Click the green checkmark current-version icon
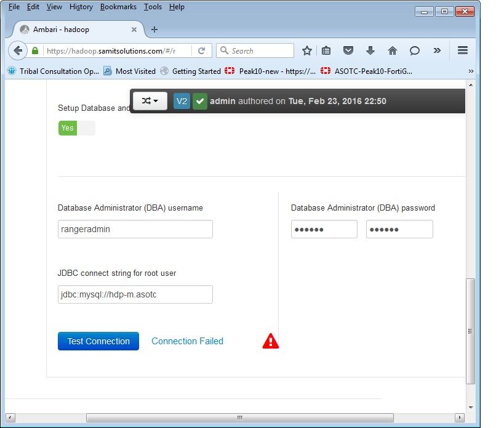The image size is (504, 428). pos(200,101)
